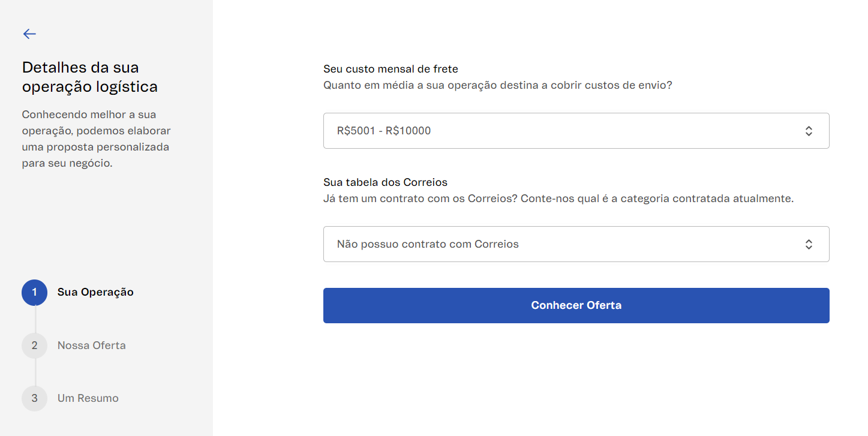Click the chevron icon on the freight cost selector

(x=809, y=131)
